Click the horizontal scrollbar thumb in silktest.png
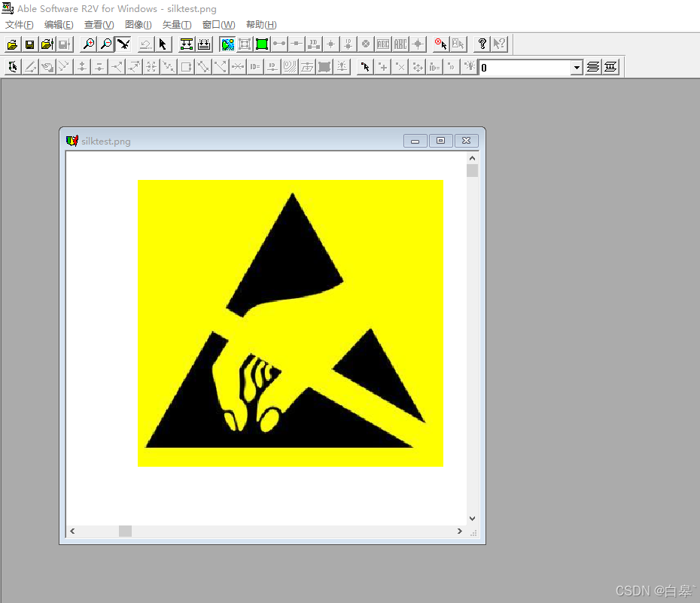 click(x=126, y=531)
